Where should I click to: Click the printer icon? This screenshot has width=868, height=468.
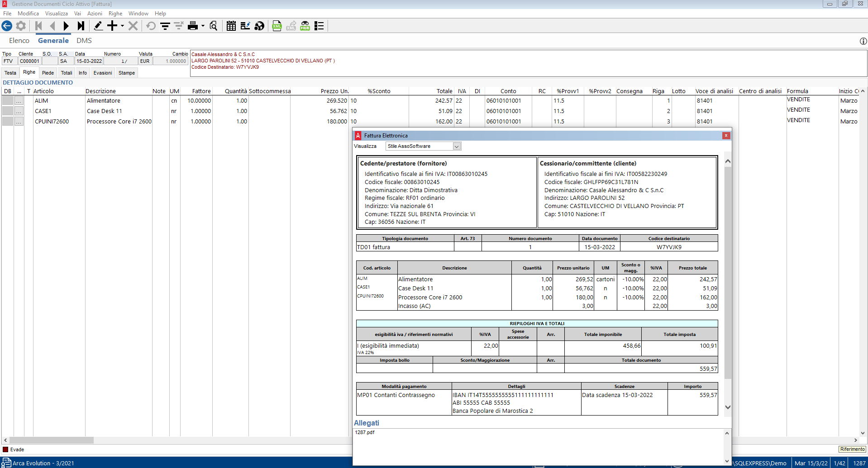(193, 26)
